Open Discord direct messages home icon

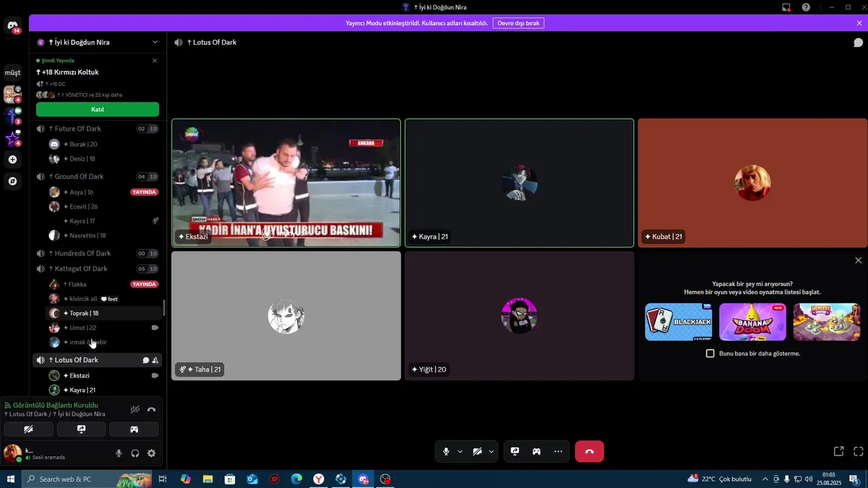(x=12, y=26)
